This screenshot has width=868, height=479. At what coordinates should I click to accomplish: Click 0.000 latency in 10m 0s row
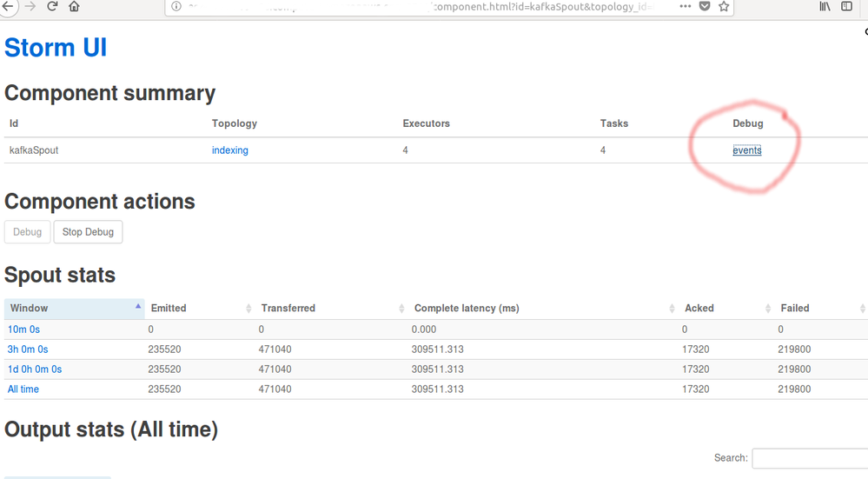tap(423, 329)
